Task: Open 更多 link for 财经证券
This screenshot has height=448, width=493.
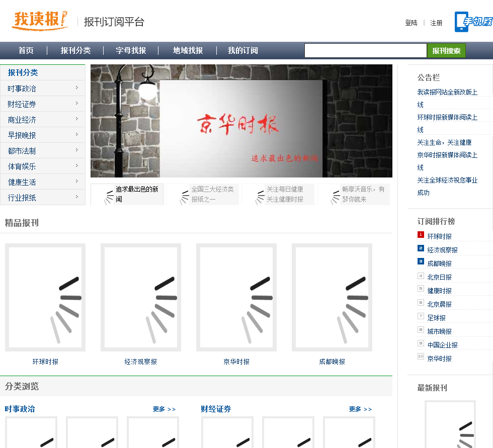Action: click(x=360, y=409)
